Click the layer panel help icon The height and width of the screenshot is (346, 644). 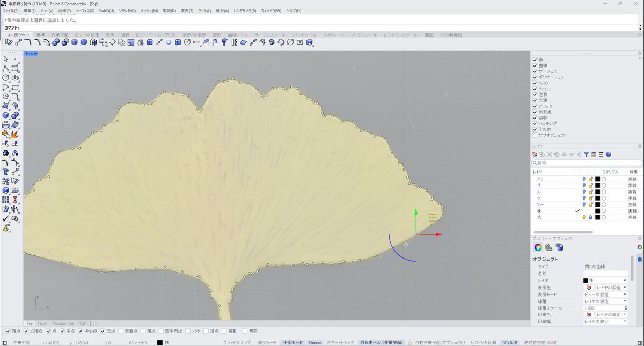pyautogui.click(x=609, y=154)
